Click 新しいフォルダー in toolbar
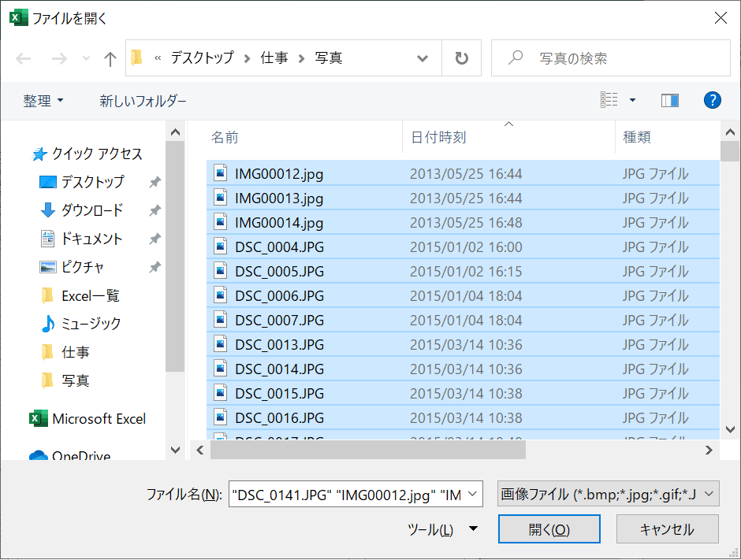The image size is (741, 560). (143, 101)
